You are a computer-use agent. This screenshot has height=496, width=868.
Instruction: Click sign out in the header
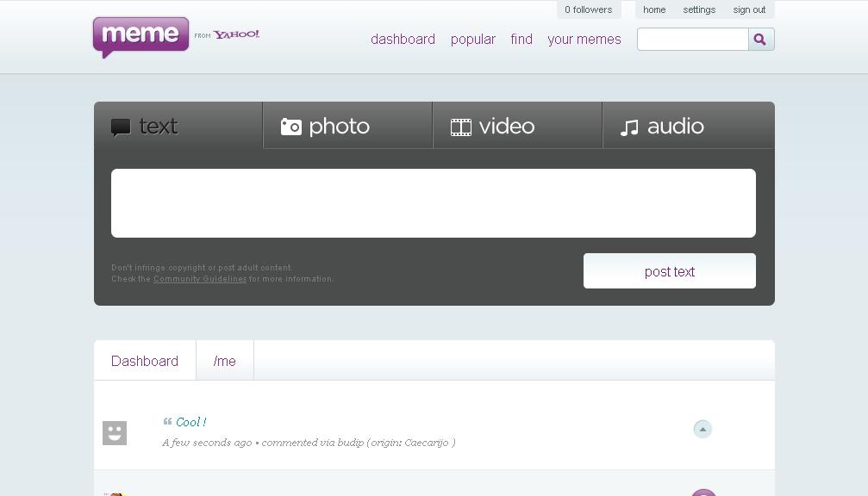pos(749,9)
